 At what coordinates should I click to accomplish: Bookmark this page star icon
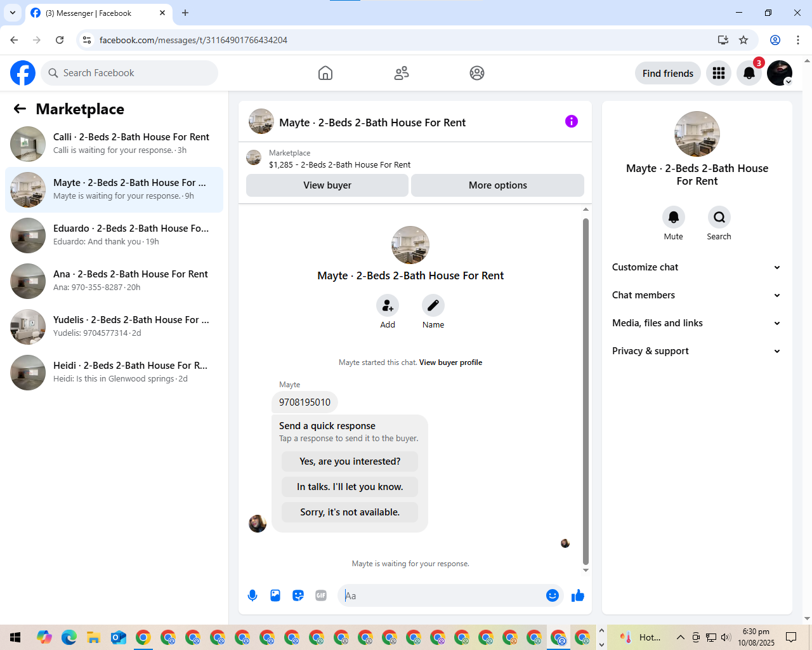743,40
